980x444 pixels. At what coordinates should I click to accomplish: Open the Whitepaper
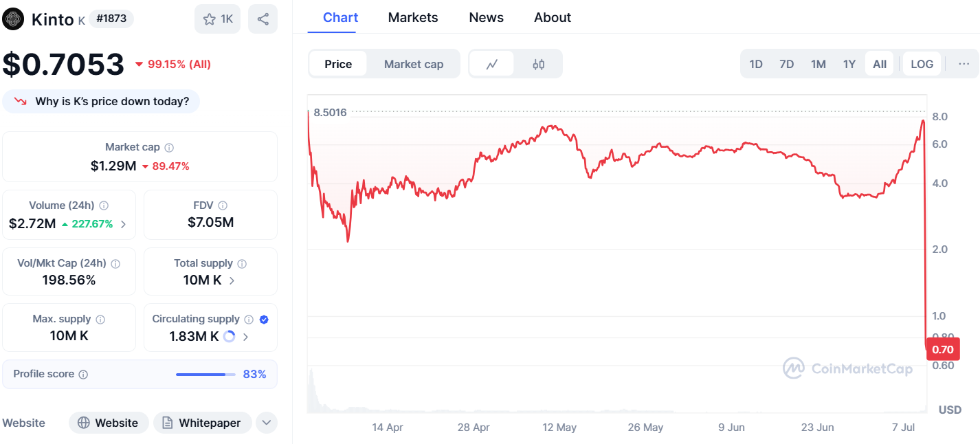(202, 423)
